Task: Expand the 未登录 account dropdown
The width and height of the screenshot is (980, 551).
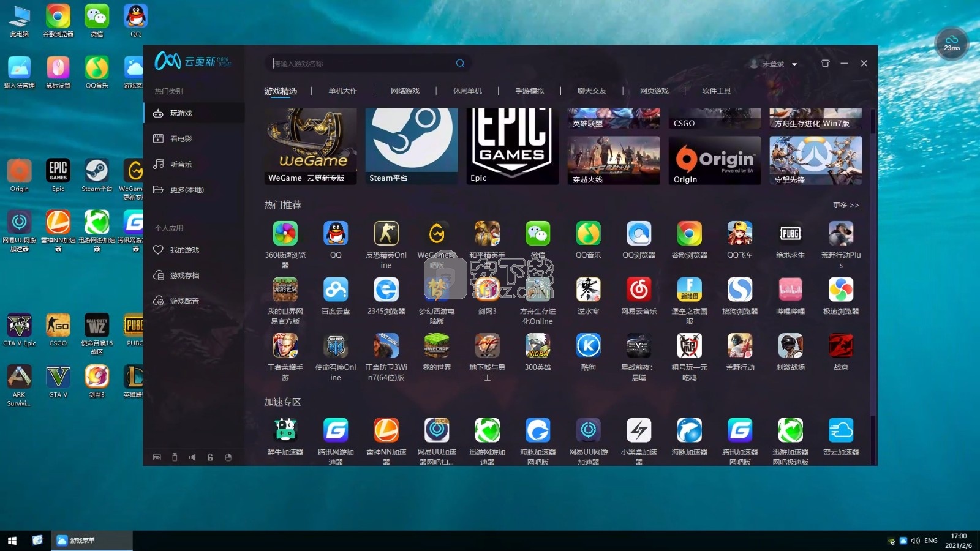Action: pyautogui.click(x=794, y=64)
